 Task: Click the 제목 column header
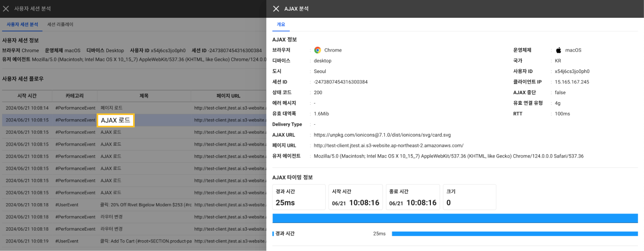(x=144, y=96)
